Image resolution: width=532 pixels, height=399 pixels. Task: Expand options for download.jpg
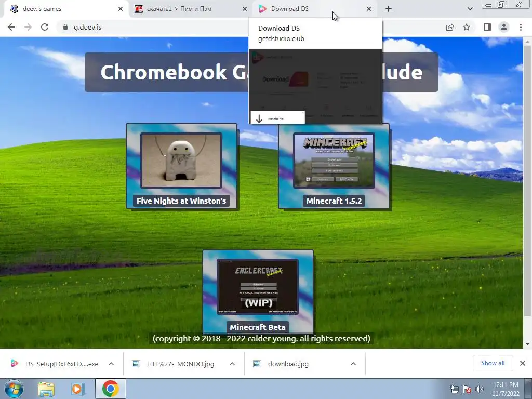[353, 364]
